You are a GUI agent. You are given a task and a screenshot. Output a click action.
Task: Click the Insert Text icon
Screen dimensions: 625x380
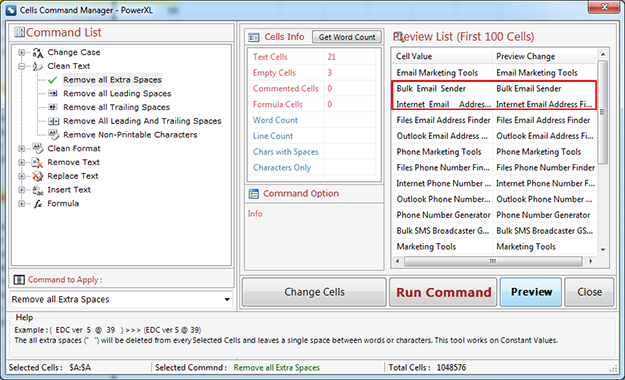[37, 190]
